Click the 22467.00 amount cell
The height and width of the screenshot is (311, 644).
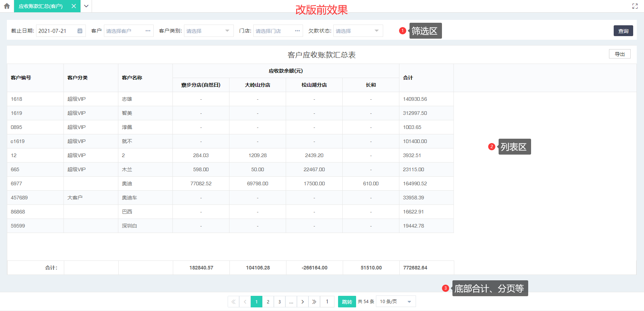(314, 169)
